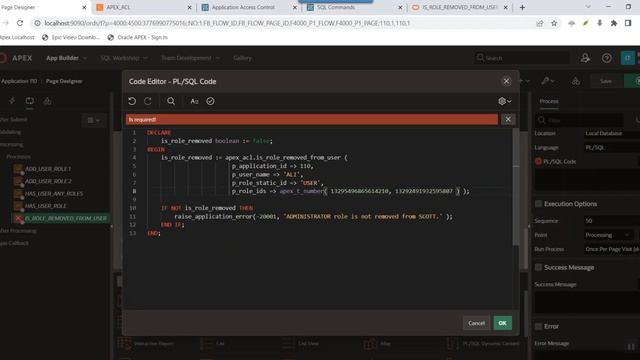
Task: Open the editor settings gear menu
Action: click(505, 101)
